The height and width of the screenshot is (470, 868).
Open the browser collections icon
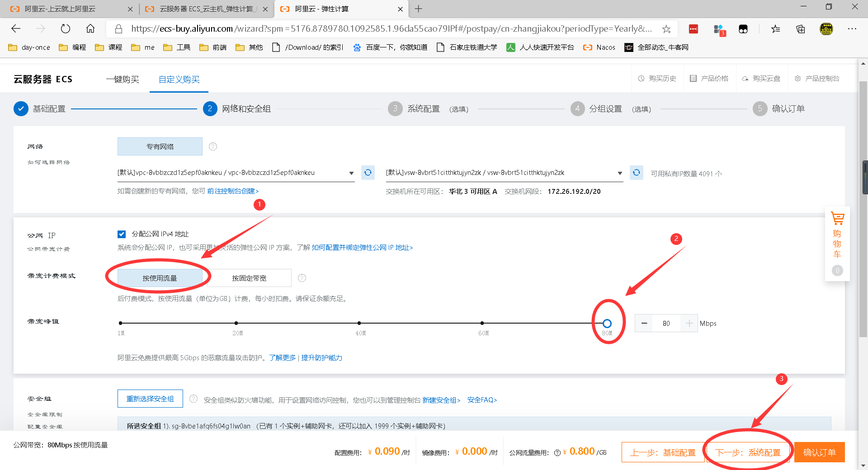[x=801, y=29]
